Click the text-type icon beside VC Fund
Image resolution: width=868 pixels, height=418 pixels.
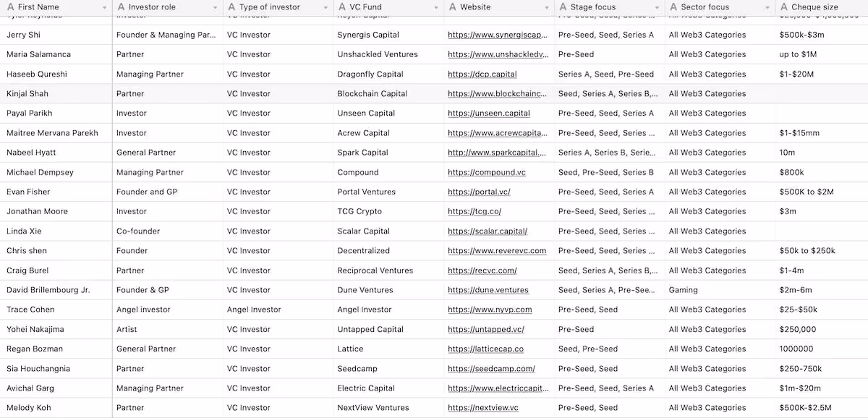point(342,7)
